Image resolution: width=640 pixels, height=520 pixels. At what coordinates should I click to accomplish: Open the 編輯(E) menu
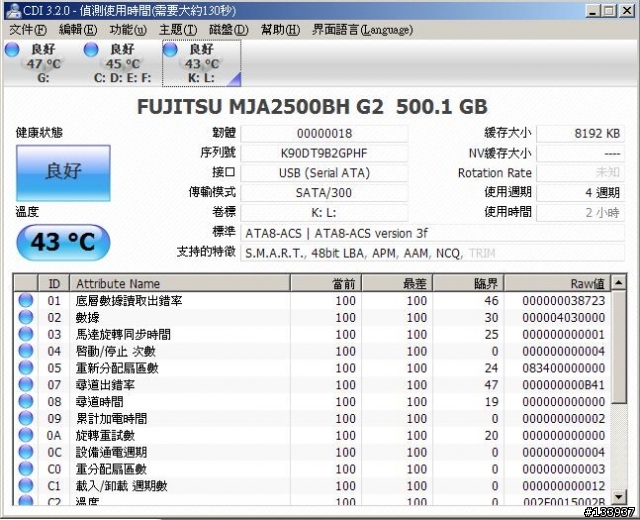(78, 30)
